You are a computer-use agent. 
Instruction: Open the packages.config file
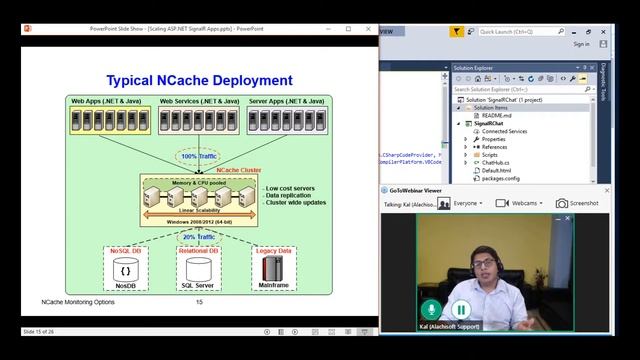[x=501, y=178]
